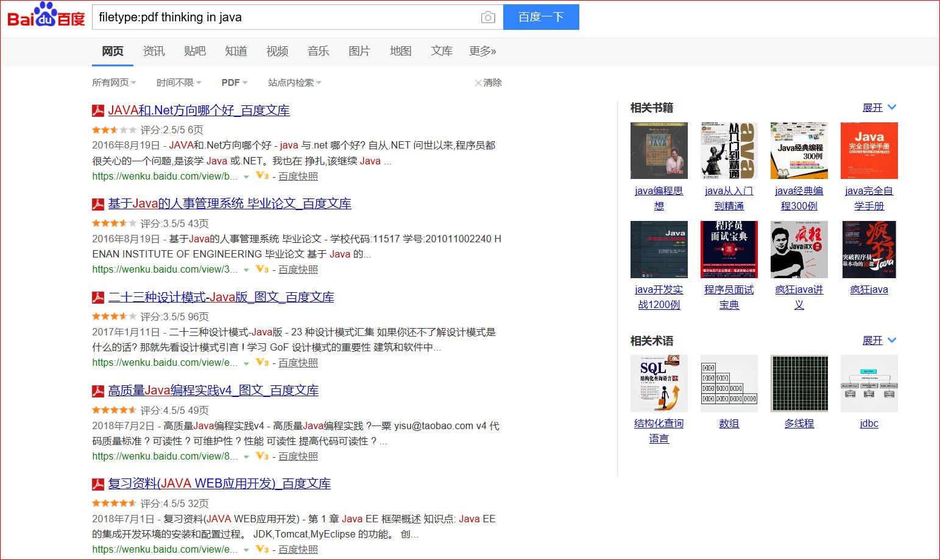Click V3 badge on 二十三种设计模式 result

tap(262, 362)
